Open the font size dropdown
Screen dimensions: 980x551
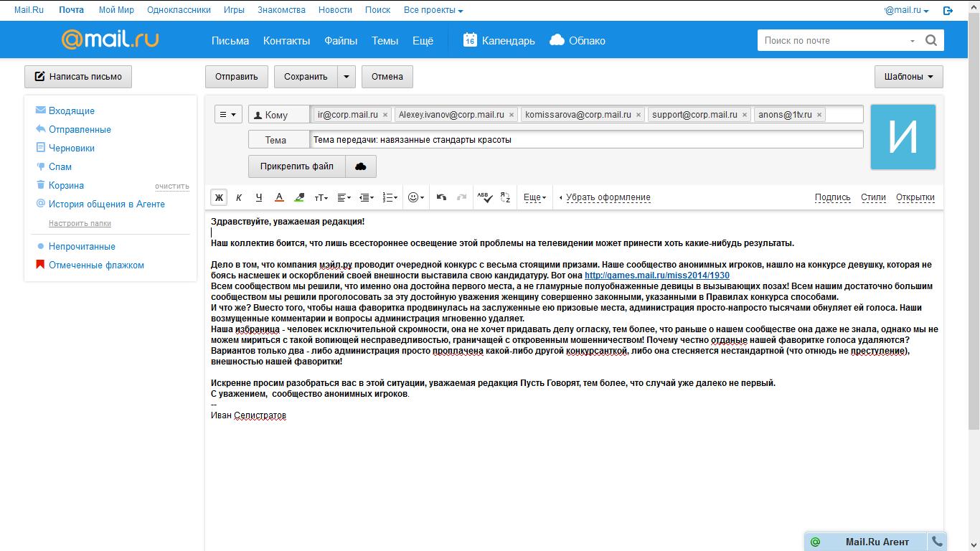point(321,197)
